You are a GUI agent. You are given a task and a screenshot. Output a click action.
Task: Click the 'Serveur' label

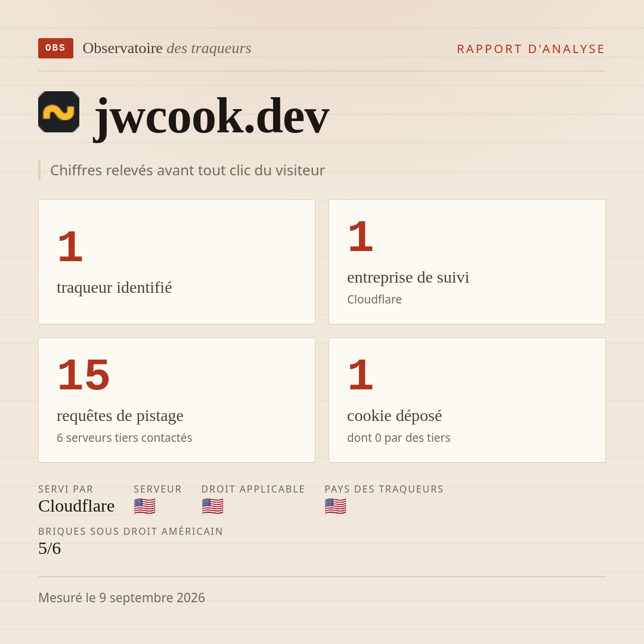157,489
